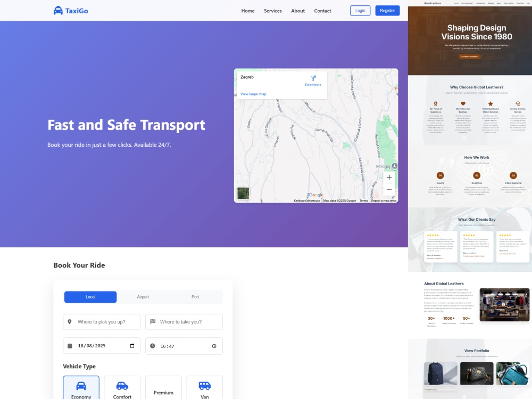Open the About navigation item in TaxiGo
This screenshot has height=399, width=532.
(298, 11)
